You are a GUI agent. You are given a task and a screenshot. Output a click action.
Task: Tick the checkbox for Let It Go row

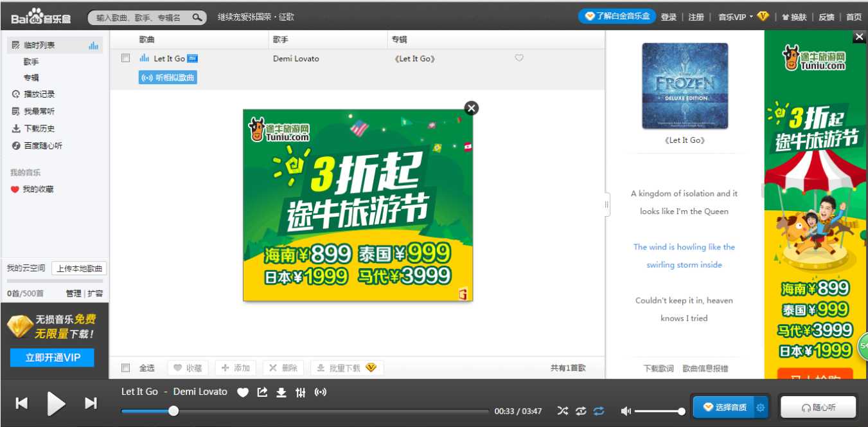[126, 58]
